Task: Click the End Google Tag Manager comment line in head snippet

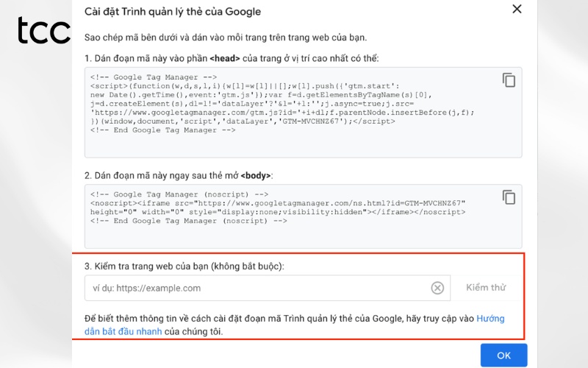Action: click(162, 130)
